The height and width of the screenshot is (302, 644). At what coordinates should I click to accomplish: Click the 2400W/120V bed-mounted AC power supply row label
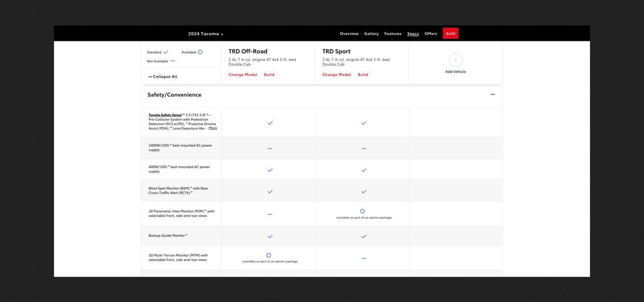pyautogui.click(x=180, y=148)
